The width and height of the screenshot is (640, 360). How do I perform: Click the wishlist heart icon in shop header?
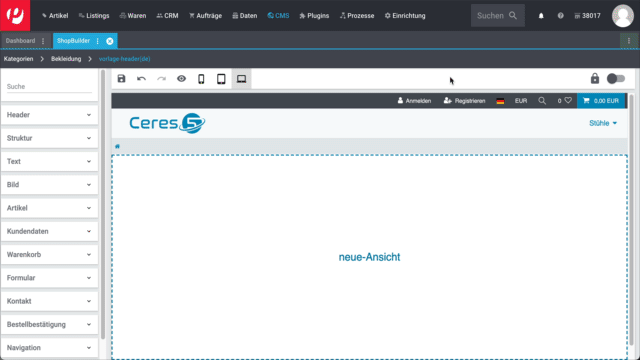(568, 100)
